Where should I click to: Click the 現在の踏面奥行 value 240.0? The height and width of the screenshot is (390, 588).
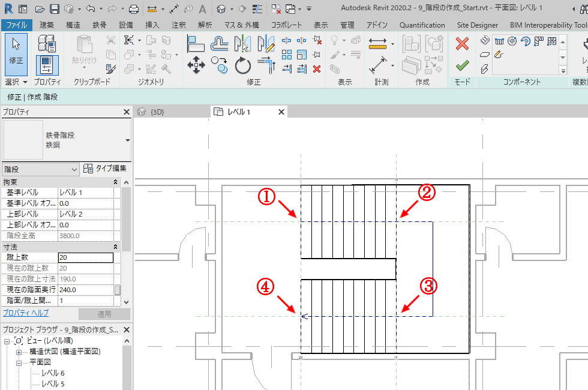click(x=85, y=290)
